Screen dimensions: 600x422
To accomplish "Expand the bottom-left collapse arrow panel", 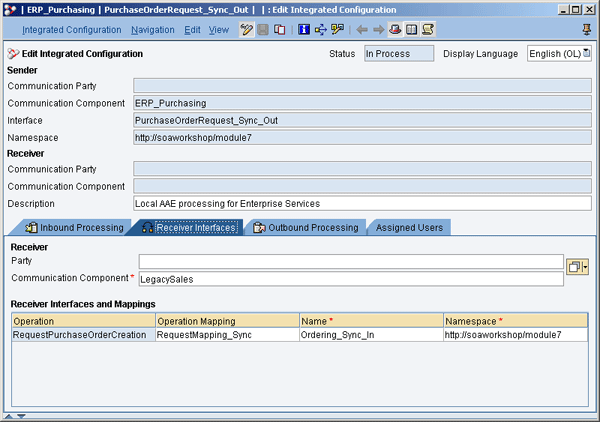I will point(10,415).
